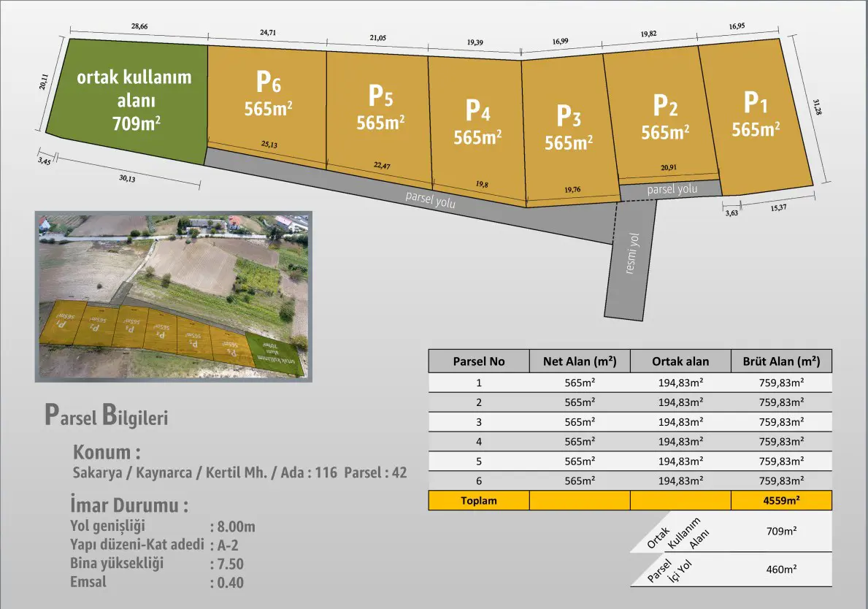Click the '31,28' dimension label

(818, 107)
